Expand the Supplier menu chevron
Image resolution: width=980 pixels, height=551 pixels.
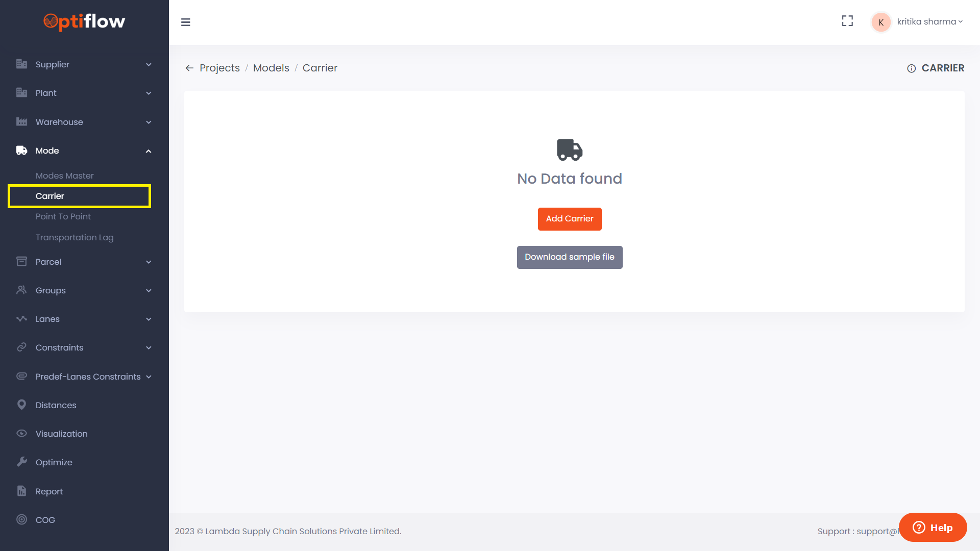pos(149,64)
